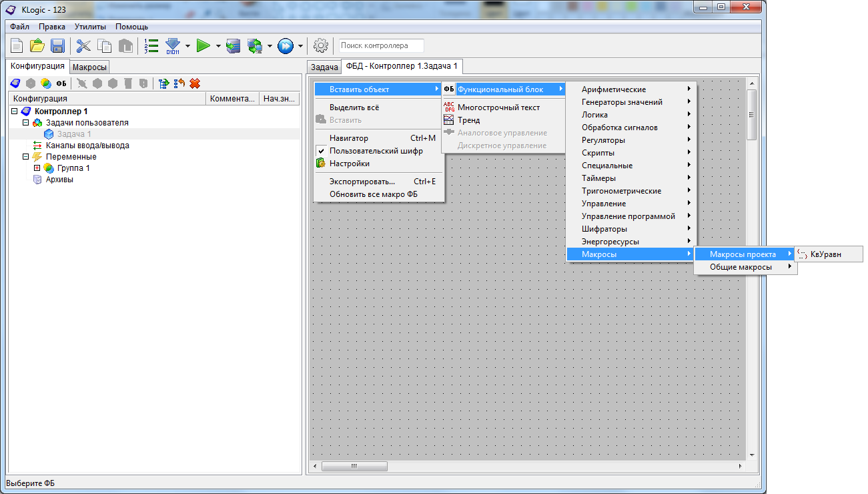
Task: Open settings with the gear icon
Action: coord(321,46)
